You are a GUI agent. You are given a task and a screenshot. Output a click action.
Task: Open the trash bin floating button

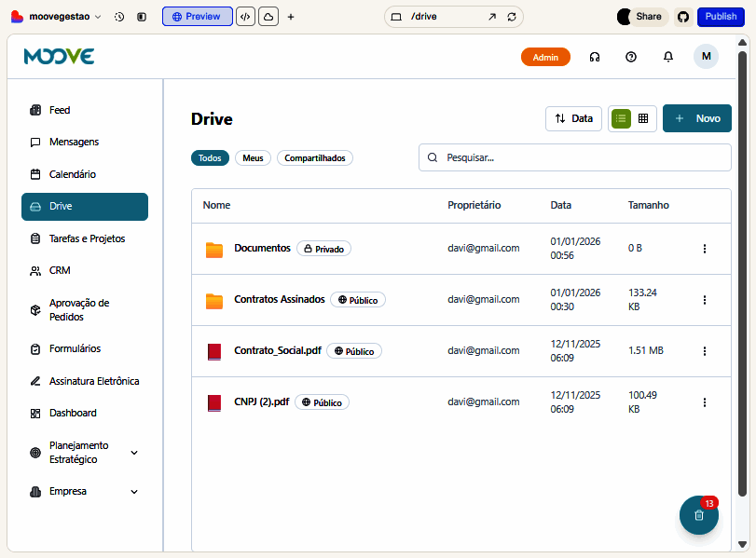click(698, 515)
